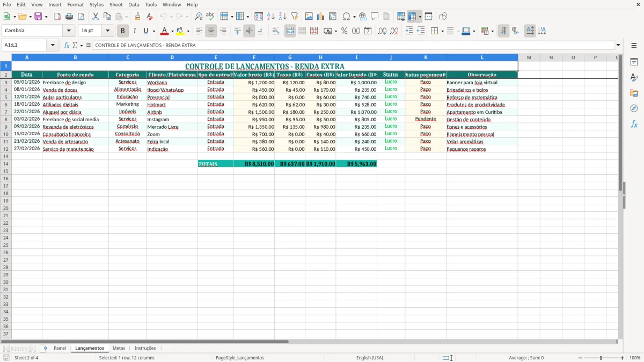
Task: Click the 100% zoom level
Action: [x=634, y=358]
